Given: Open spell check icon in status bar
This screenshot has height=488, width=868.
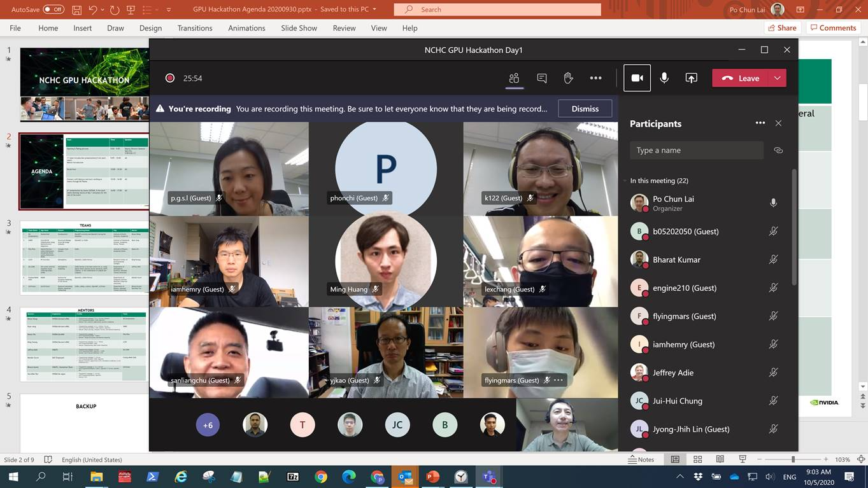Looking at the screenshot, I should click(50, 459).
